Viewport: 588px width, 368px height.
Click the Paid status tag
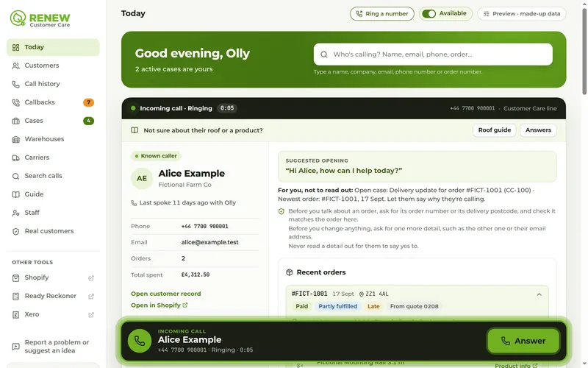tap(301, 306)
